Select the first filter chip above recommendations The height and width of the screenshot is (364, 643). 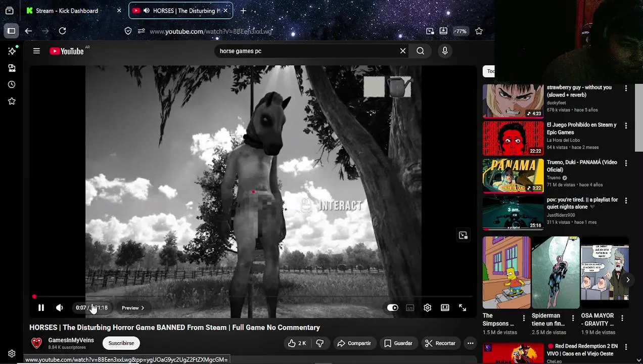coord(489,71)
